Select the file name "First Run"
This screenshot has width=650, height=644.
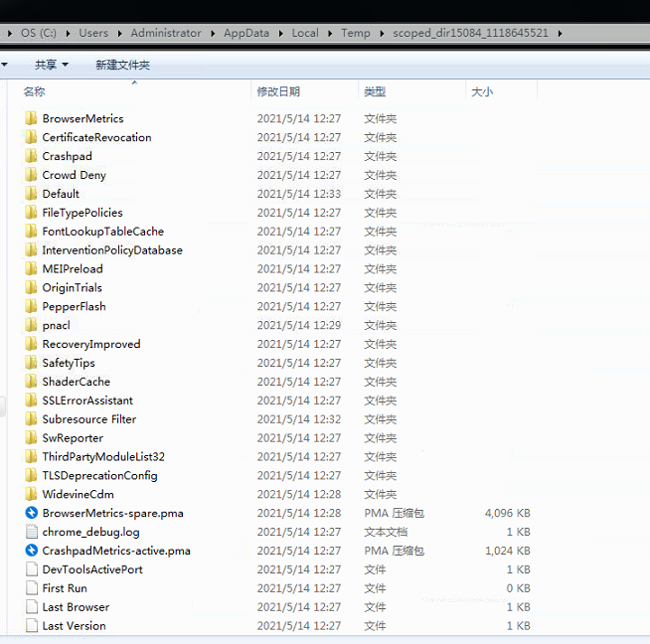[65, 588]
